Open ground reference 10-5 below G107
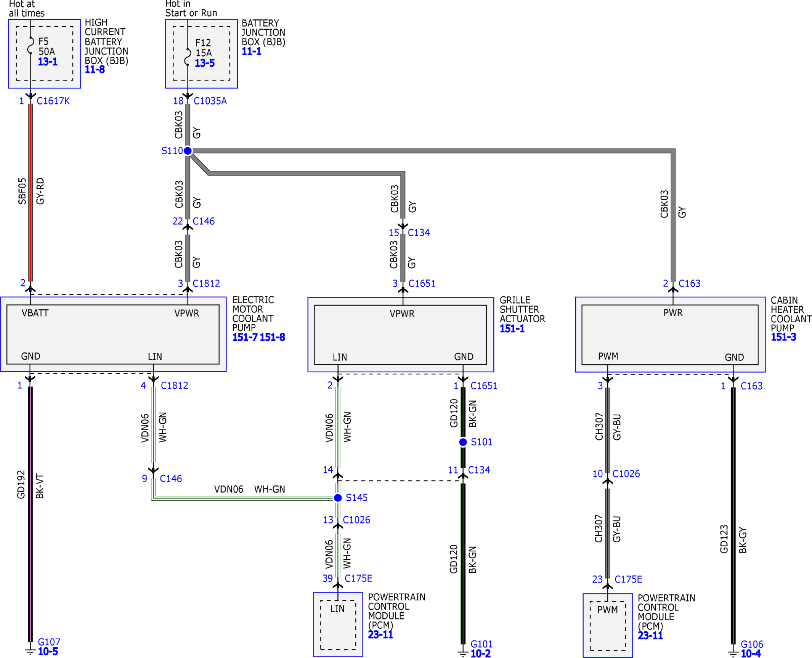The height and width of the screenshot is (658, 812). [48, 652]
